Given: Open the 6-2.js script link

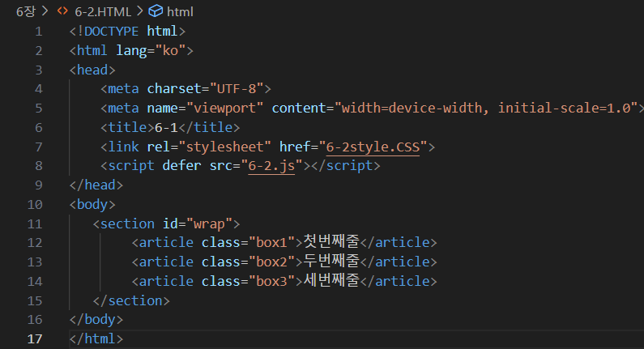Looking at the screenshot, I should coord(271,165).
